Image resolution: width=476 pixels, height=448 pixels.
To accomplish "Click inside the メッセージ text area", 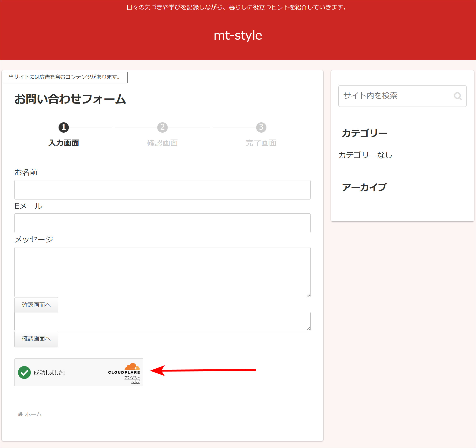I will (x=162, y=272).
